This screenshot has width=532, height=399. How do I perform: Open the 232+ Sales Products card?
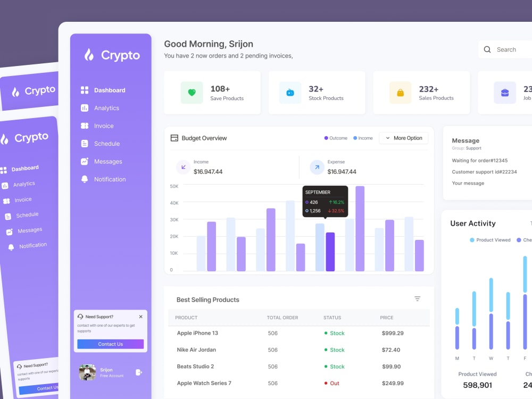[421, 93]
